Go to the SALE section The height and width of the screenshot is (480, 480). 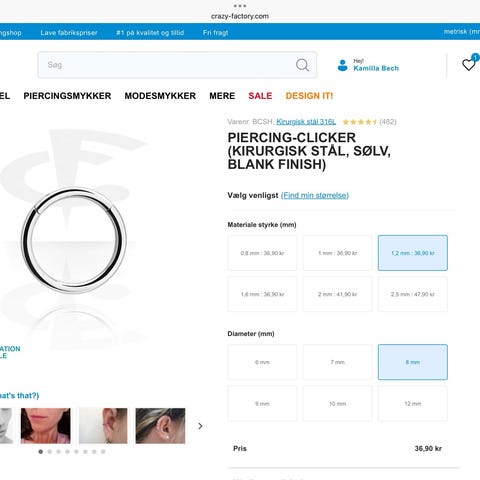pos(260,96)
